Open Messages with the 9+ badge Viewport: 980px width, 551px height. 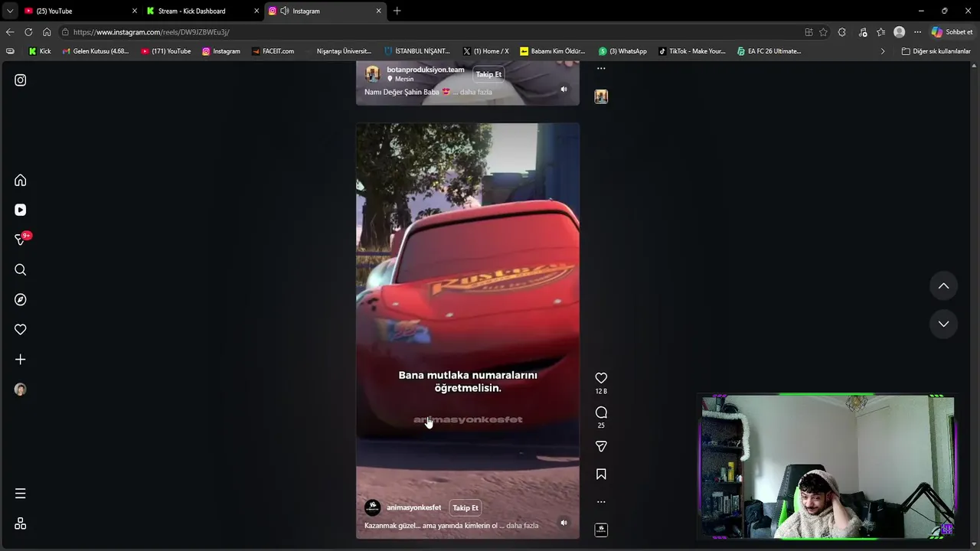pyautogui.click(x=21, y=239)
